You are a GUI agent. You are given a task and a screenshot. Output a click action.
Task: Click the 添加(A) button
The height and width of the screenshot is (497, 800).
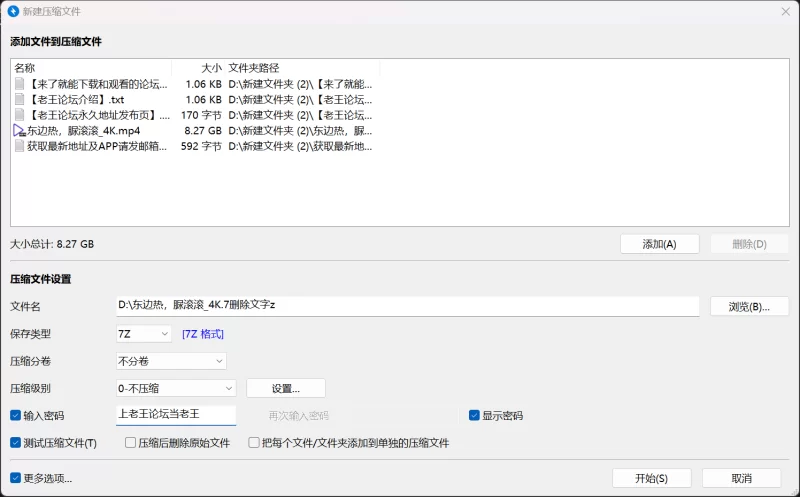[x=660, y=244]
